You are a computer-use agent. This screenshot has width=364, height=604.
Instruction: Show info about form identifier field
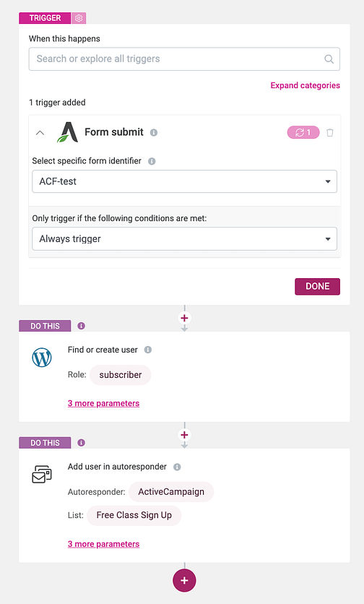(x=152, y=161)
